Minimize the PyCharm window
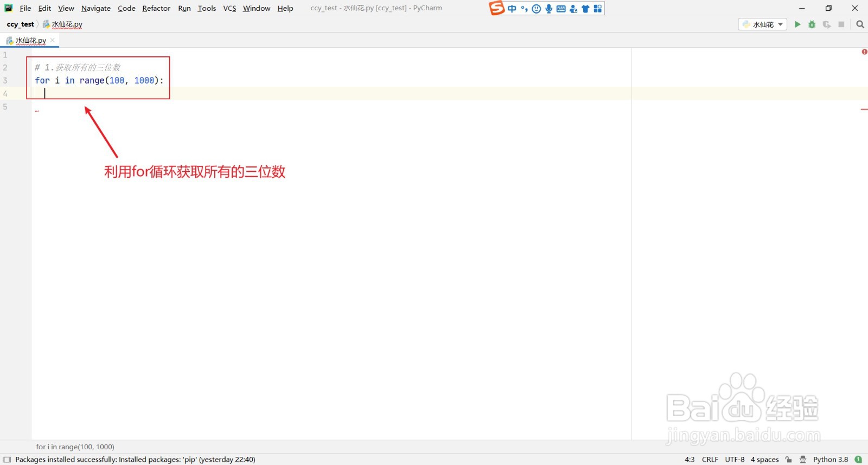 pyautogui.click(x=802, y=8)
